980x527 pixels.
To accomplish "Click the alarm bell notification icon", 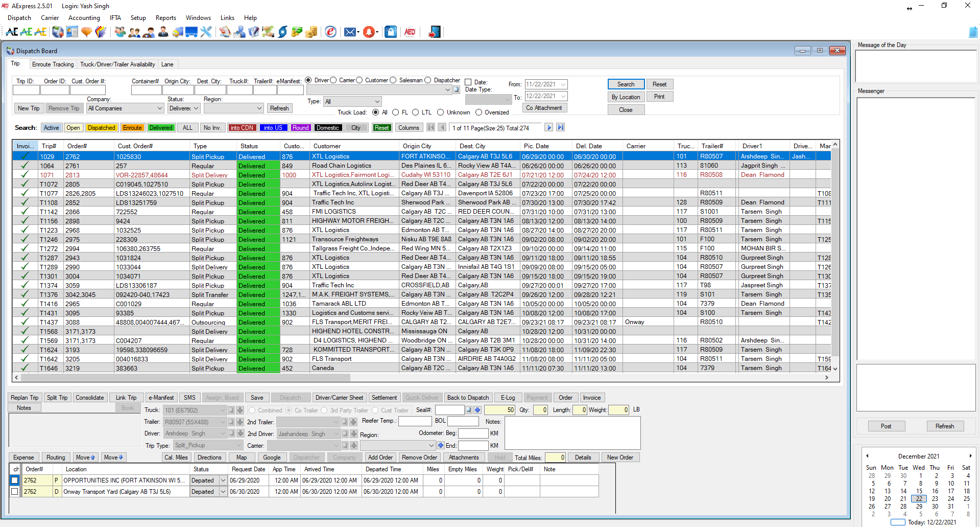I will 369,32.
